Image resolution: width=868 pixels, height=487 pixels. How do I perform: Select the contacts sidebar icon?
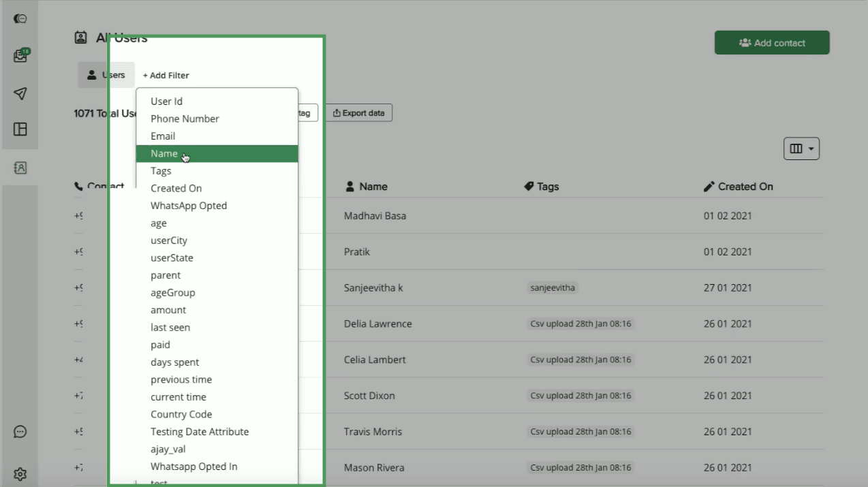[20, 168]
